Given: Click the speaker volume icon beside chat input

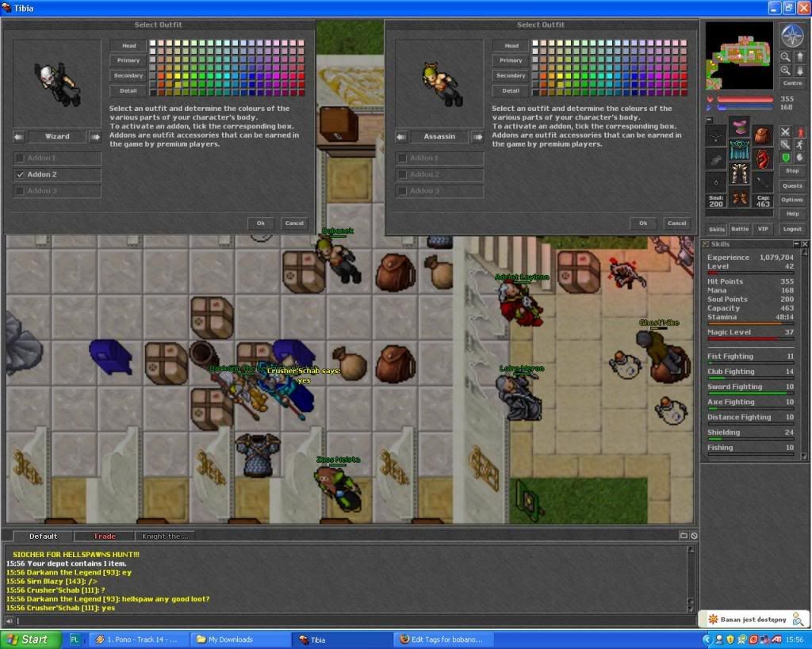Looking at the screenshot, I should [x=10, y=620].
